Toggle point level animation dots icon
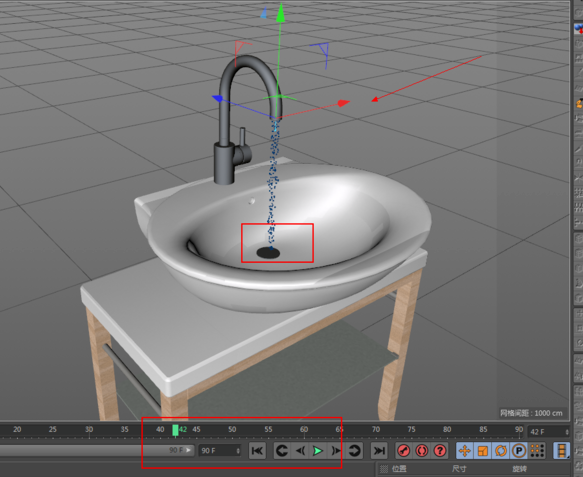583x477 pixels. pos(537,451)
